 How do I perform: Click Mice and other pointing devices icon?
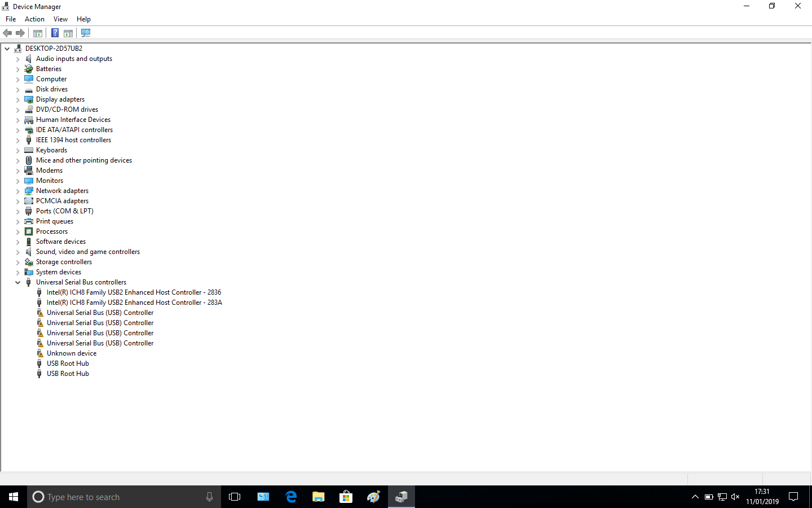(x=29, y=160)
